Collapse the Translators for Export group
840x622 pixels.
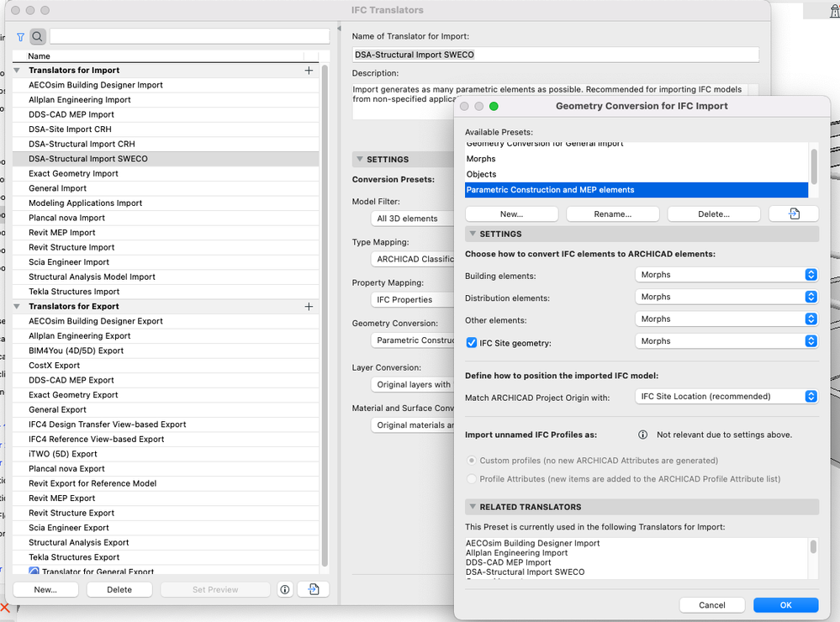tap(17, 307)
